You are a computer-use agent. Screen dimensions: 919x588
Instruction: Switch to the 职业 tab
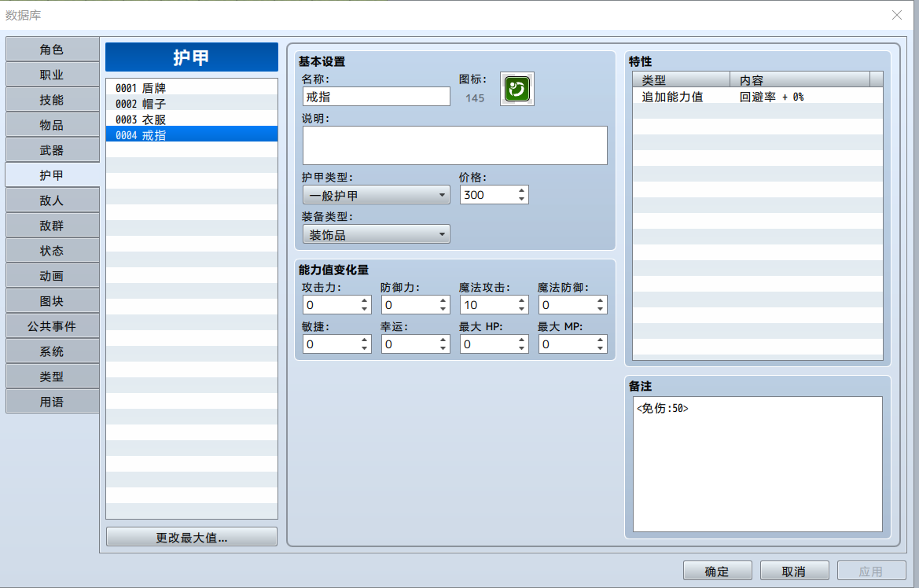(52, 75)
